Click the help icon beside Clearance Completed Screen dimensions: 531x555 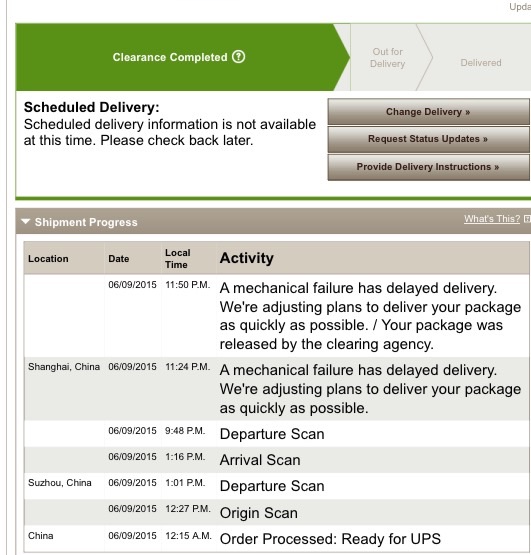click(x=238, y=57)
